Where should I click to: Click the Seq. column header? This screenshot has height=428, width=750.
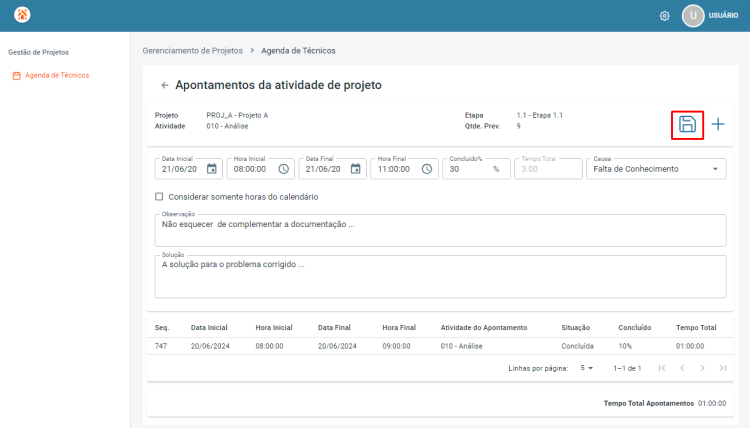[x=162, y=328]
